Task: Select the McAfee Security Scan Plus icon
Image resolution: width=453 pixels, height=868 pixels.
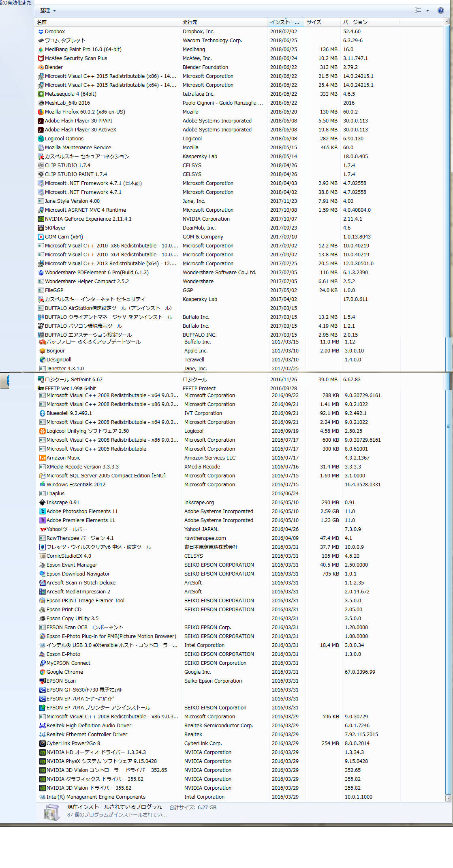Action: coord(41,58)
